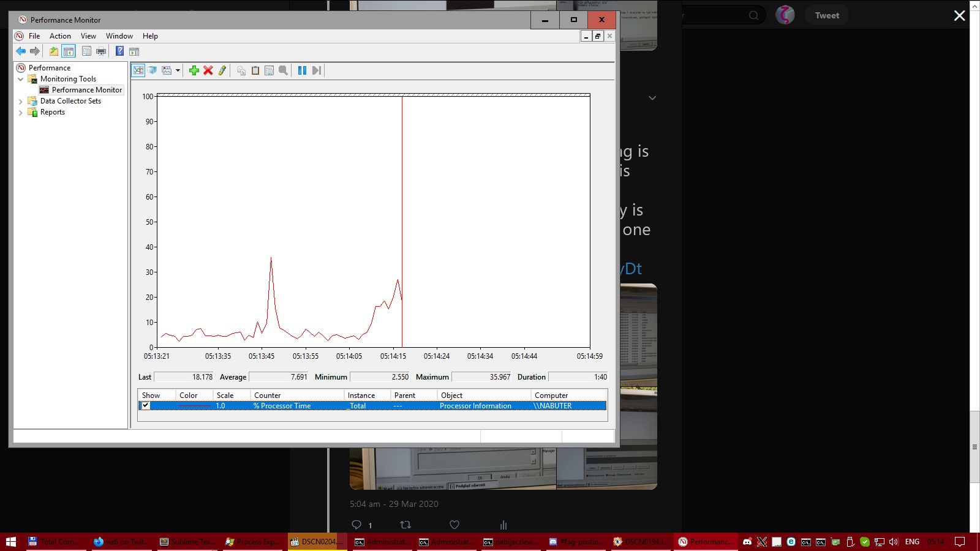Click the green Add counter plus icon
Viewport: 980px width, 551px height.
[x=194, y=70]
